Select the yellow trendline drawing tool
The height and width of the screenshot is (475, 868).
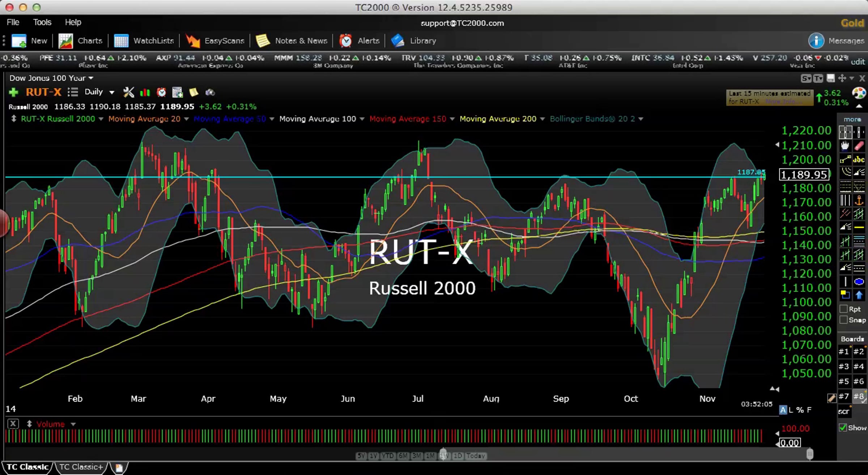point(846,159)
